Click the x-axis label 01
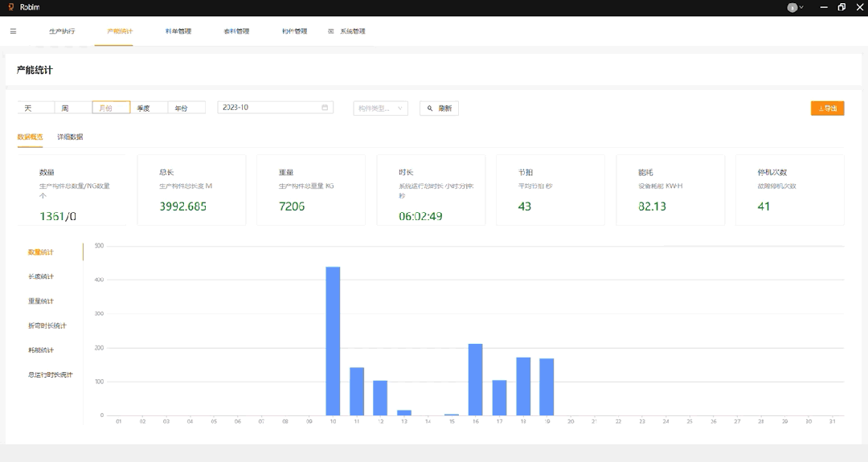Screen dimensions: 868x462 tap(118, 422)
